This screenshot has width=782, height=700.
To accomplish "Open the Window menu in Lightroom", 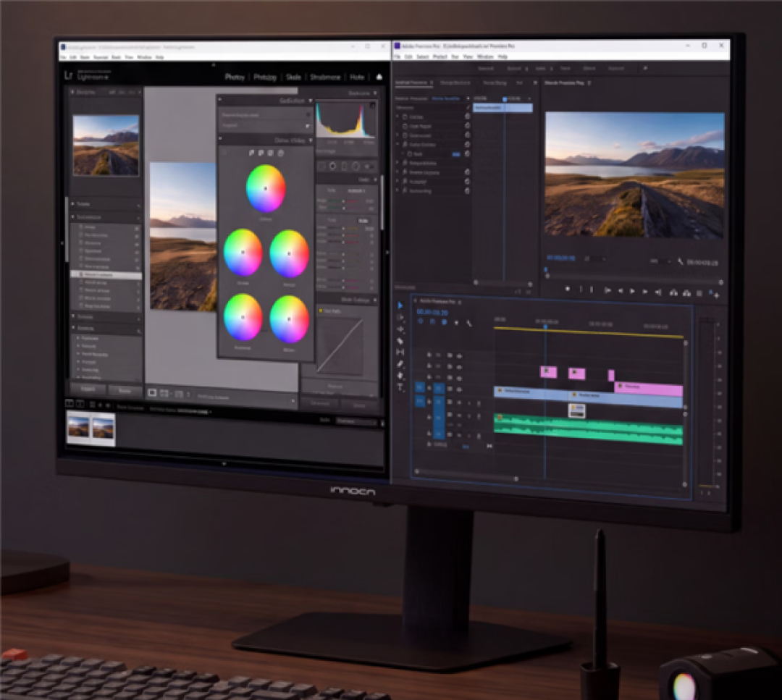I will (144, 57).
